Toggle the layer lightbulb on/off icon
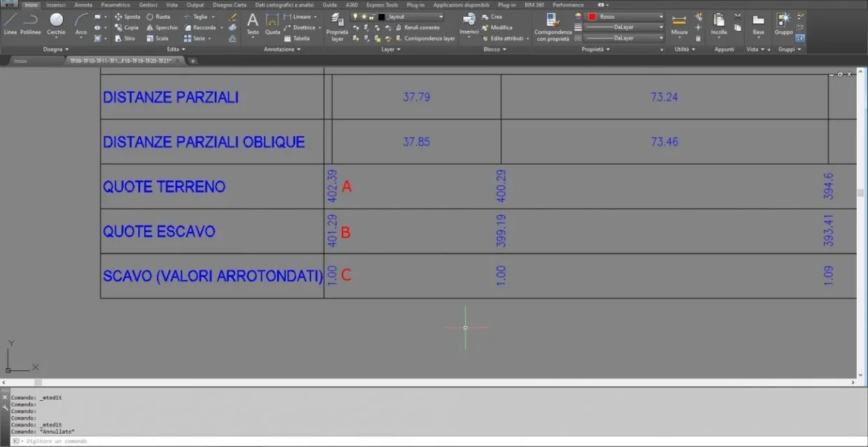The width and height of the screenshot is (868, 447). (x=354, y=17)
